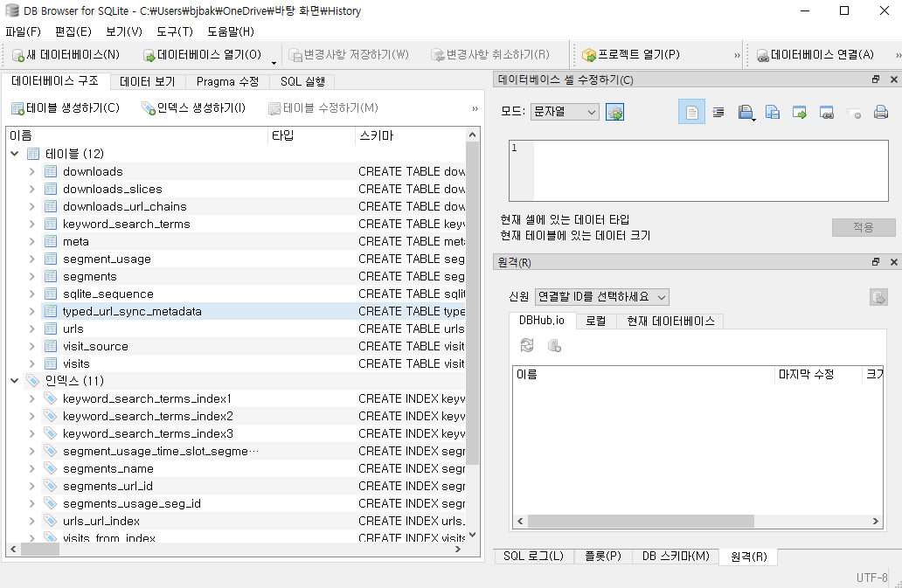Switch to the 현재 데이터베이스 tab
902x588 pixels.
point(670,321)
